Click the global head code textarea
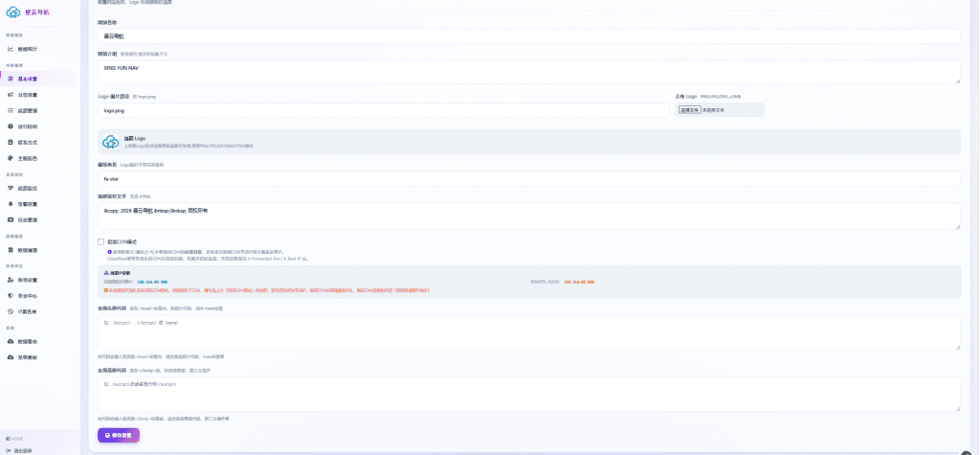The width and height of the screenshot is (980, 455). click(528, 332)
